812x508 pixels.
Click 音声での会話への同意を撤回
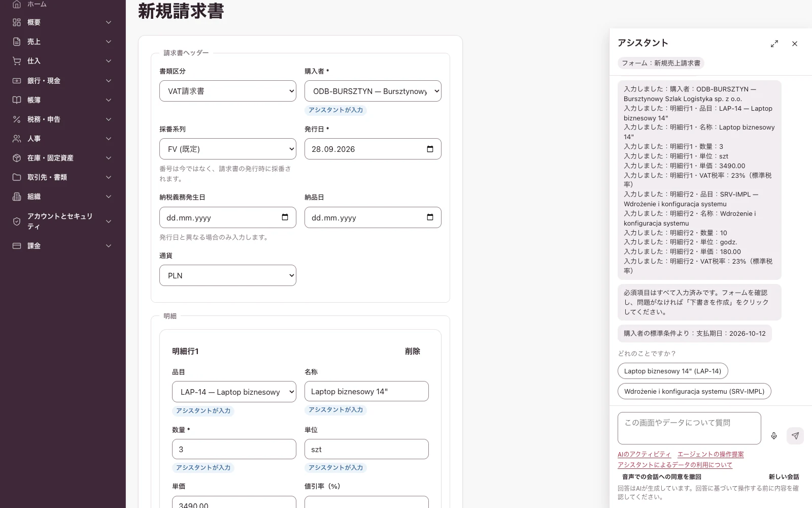tap(662, 477)
